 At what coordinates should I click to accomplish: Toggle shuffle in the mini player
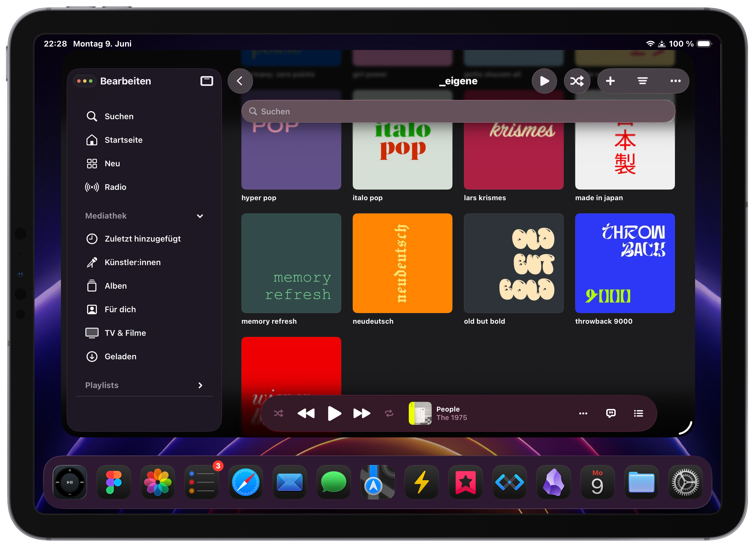coord(278,413)
